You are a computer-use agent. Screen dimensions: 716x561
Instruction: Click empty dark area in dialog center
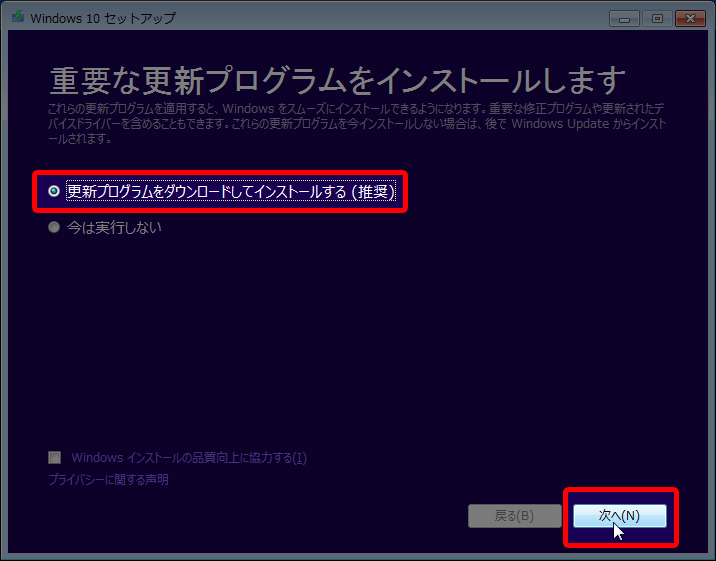click(358, 340)
